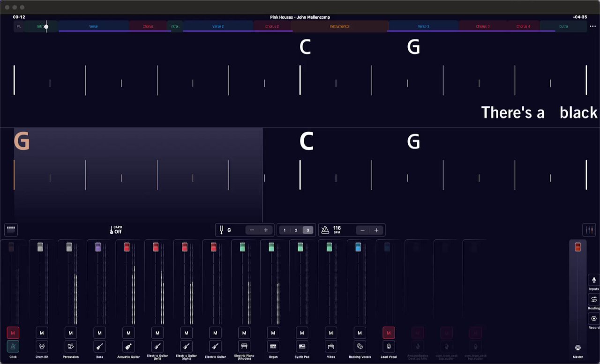
Task: Unmute the Lead Vocal track
Action: click(x=389, y=333)
